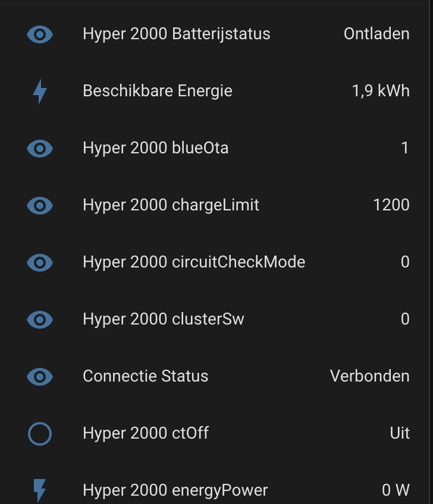Click the eye icon for Hyper 2000 chargeLimit

tap(40, 206)
